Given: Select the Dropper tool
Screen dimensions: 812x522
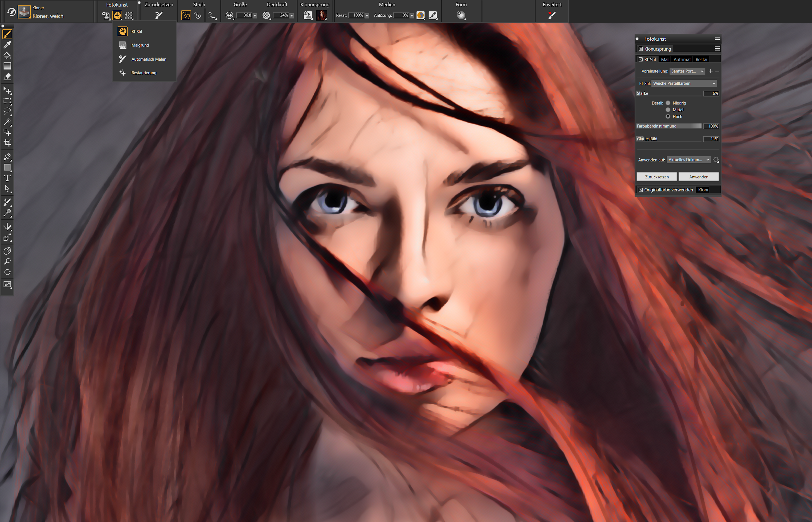Looking at the screenshot, I should (7, 44).
